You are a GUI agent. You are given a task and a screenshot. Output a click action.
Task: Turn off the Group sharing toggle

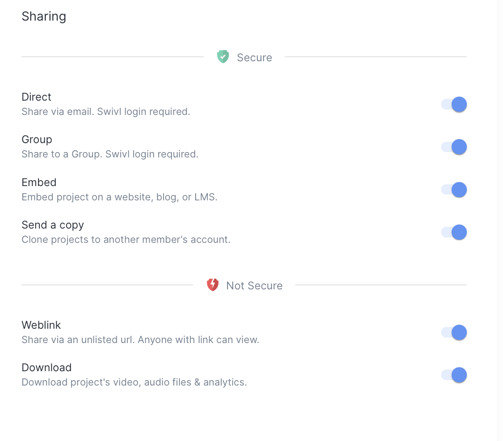tap(454, 147)
